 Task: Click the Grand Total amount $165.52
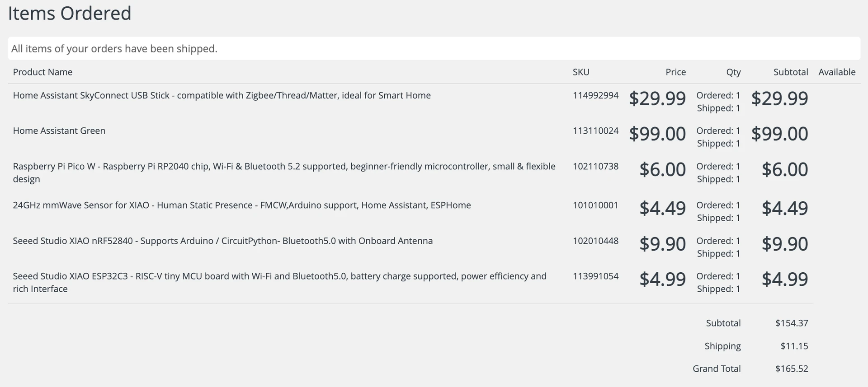791,368
